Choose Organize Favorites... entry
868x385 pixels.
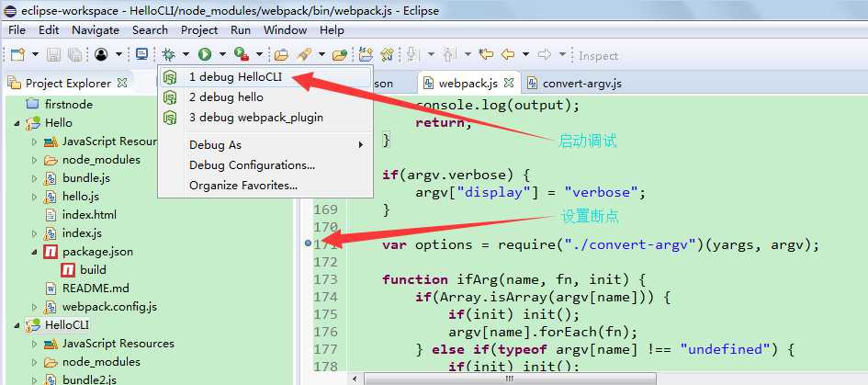(x=265, y=186)
